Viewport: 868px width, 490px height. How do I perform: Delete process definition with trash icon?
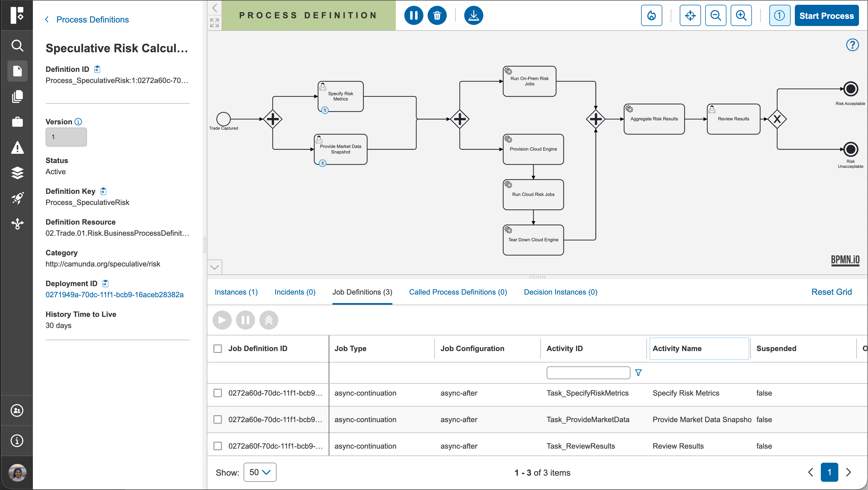(x=437, y=15)
